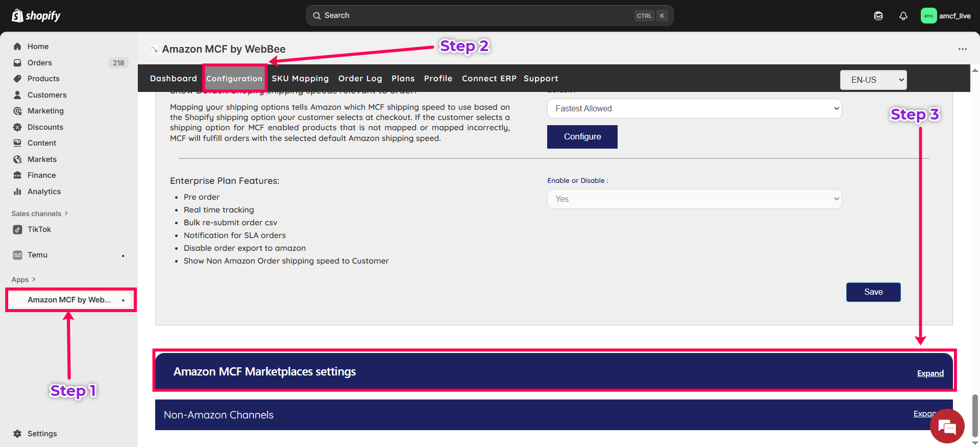Viewport: 980px width, 447px height.
Task: Click in the Search input field
Action: [475, 16]
